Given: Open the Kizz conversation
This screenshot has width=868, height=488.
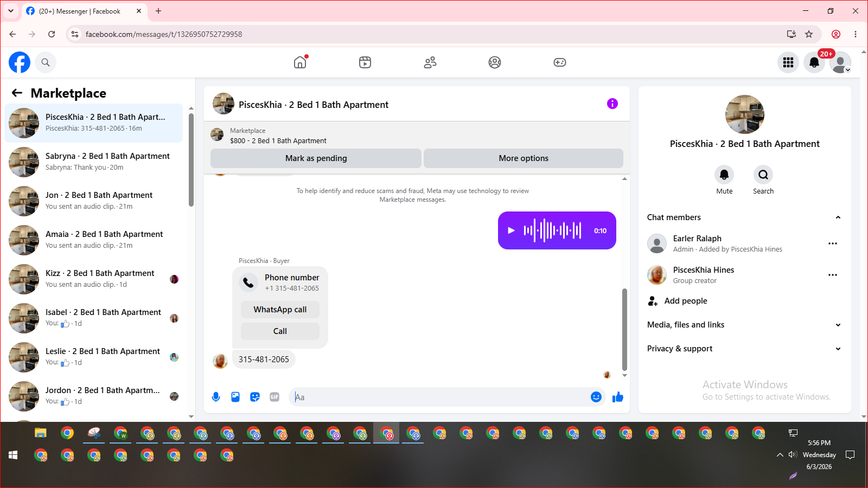Looking at the screenshot, I should tap(94, 279).
